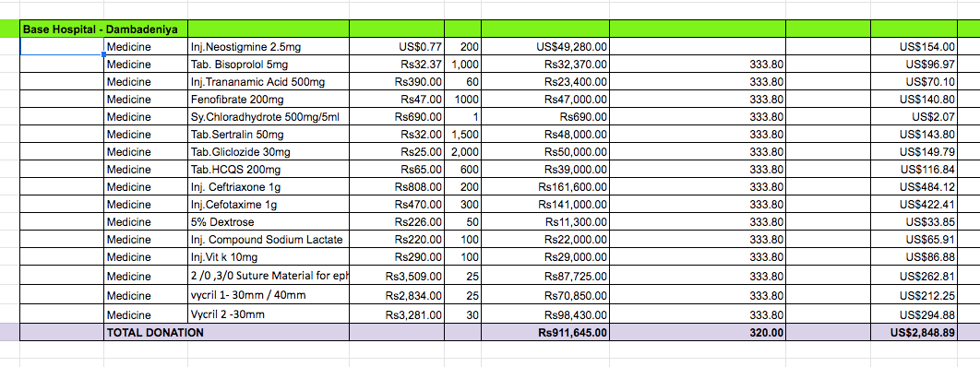The width and height of the screenshot is (980, 367).
Task: Click the US$484.12 value cell
Action: click(914, 186)
